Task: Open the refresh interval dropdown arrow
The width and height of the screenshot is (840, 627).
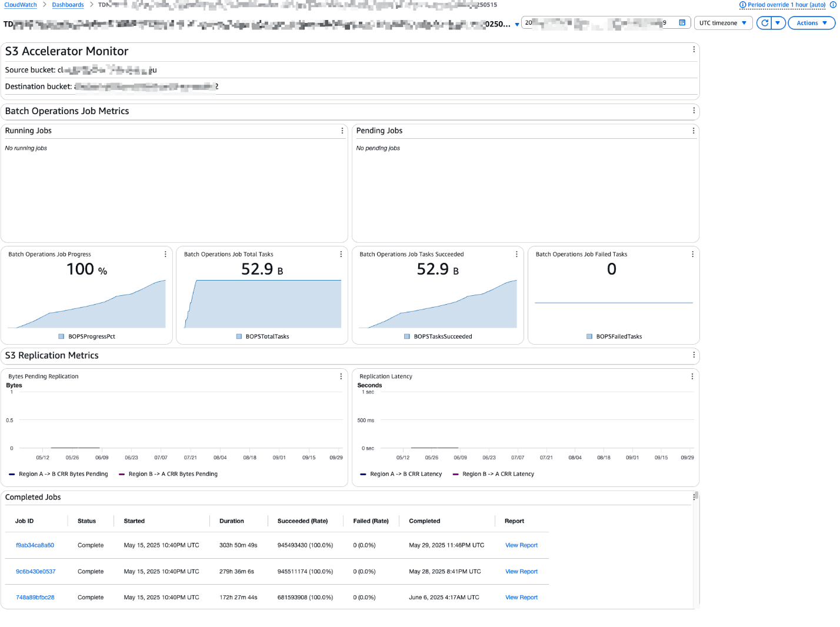Action: (x=778, y=23)
